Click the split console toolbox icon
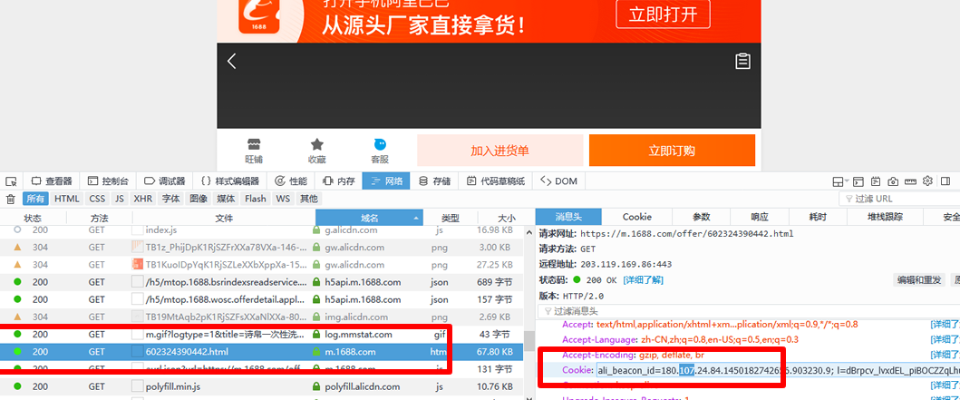This screenshot has width=960, height=400. coord(859,181)
